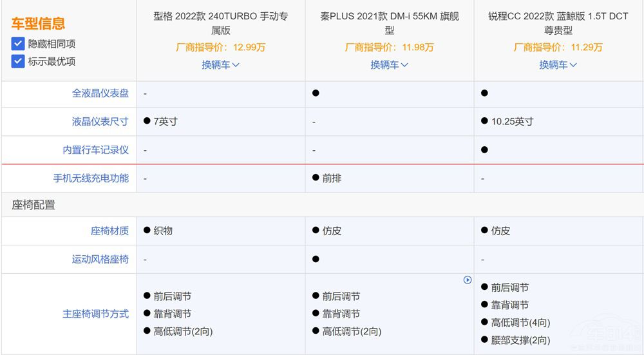This screenshot has height=355, width=644.
Task: Click 厂商指导价 11.29万 price text
Action: [558, 47]
